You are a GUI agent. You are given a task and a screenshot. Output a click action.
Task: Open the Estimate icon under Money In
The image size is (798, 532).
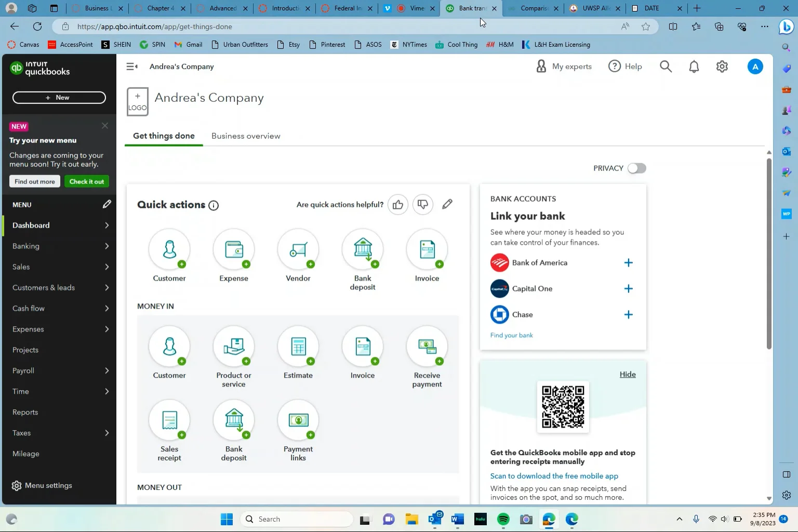click(x=298, y=347)
